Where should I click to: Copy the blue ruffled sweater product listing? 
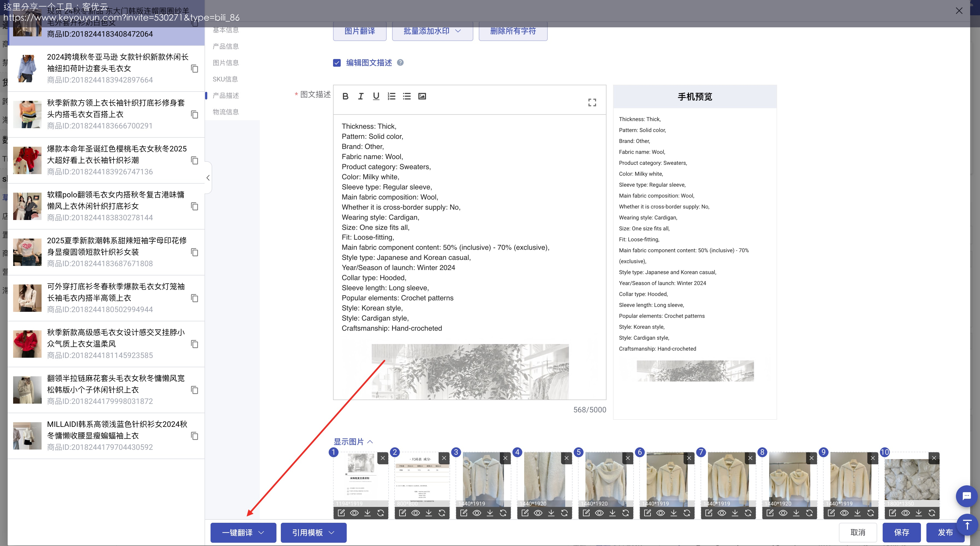(x=194, y=68)
